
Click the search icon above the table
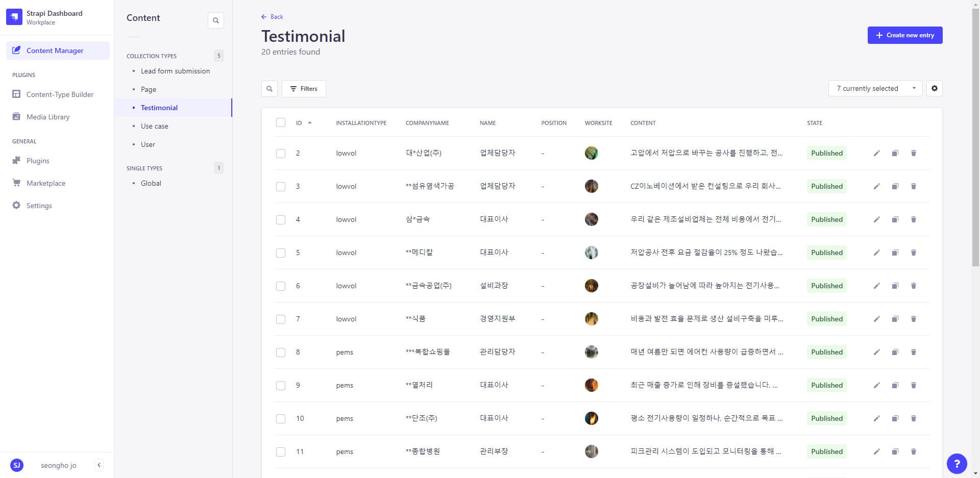269,89
